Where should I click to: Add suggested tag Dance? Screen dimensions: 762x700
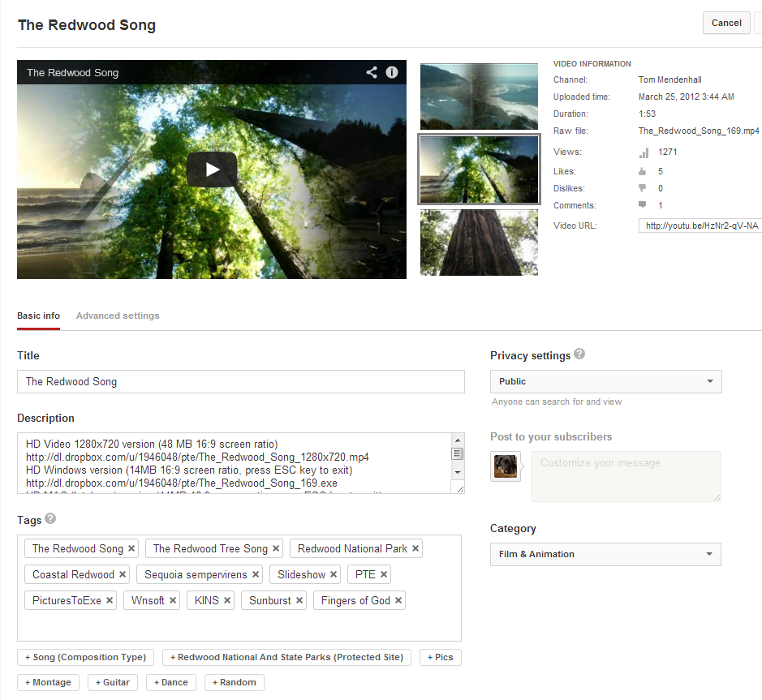(171, 682)
